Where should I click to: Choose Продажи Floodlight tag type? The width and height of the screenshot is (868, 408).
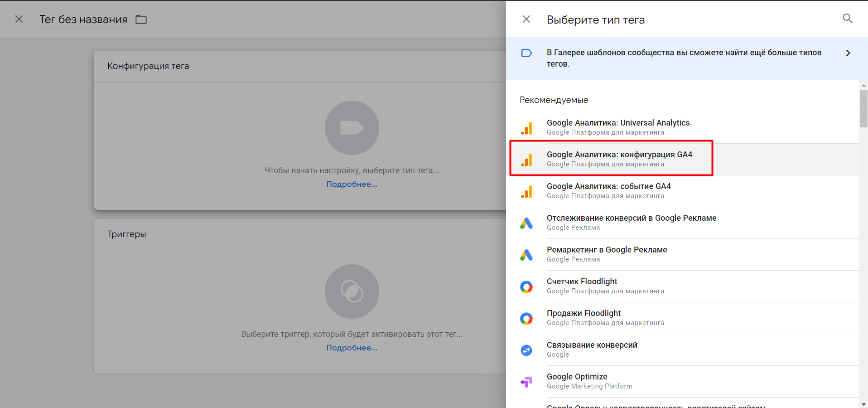682,318
